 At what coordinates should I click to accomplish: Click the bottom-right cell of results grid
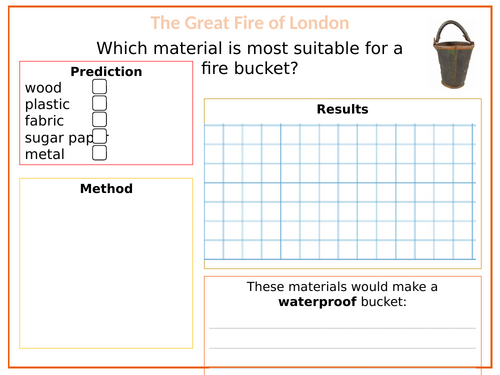coord(463,250)
